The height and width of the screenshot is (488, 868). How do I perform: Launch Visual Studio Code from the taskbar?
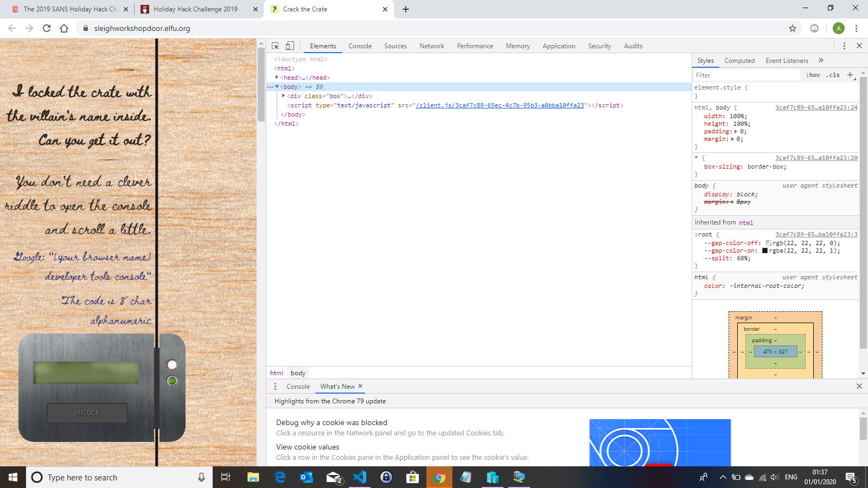point(360,477)
